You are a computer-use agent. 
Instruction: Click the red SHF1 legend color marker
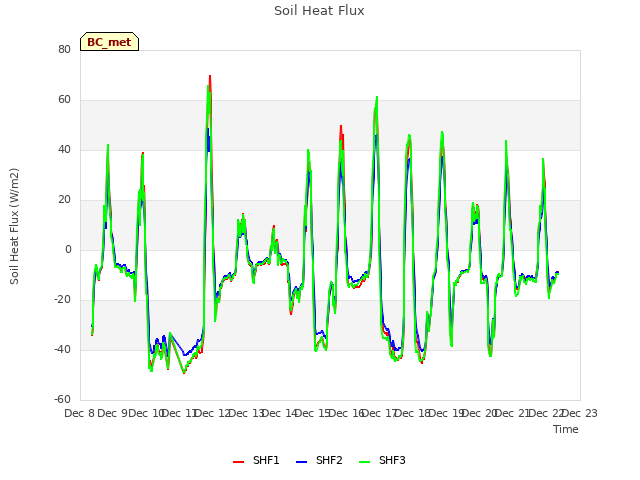(x=238, y=462)
